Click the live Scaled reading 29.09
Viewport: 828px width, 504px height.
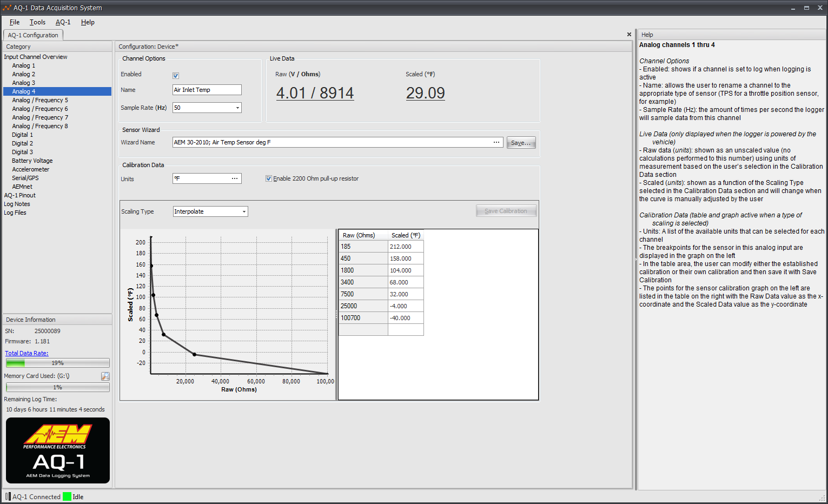[x=426, y=93]
